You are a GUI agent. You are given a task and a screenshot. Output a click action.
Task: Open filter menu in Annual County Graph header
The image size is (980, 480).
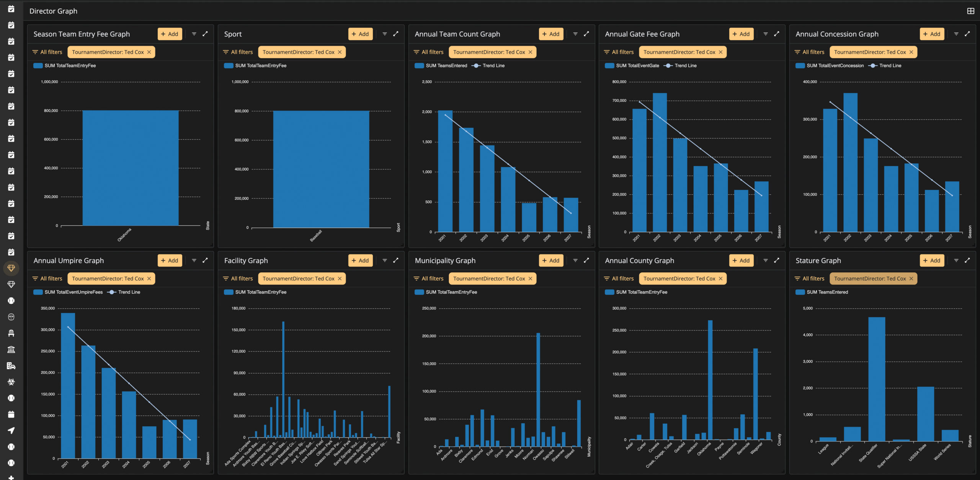pos(765,260)
